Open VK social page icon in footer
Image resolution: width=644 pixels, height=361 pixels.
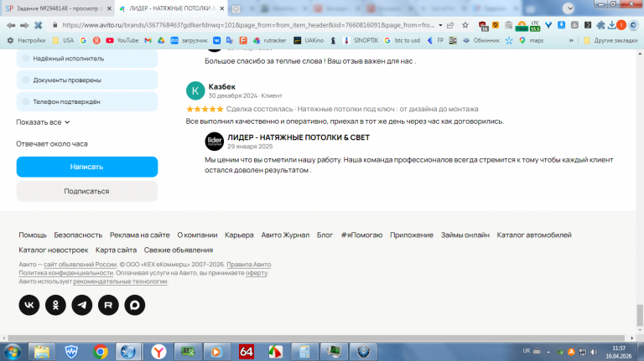[29, 305]
